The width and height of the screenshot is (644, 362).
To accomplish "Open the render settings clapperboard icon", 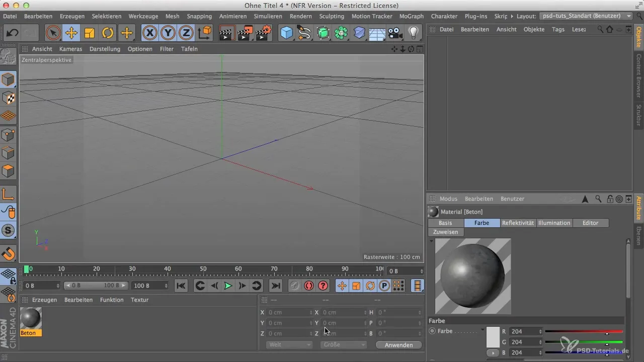I will pyautogui.click(x=263, y=33).
